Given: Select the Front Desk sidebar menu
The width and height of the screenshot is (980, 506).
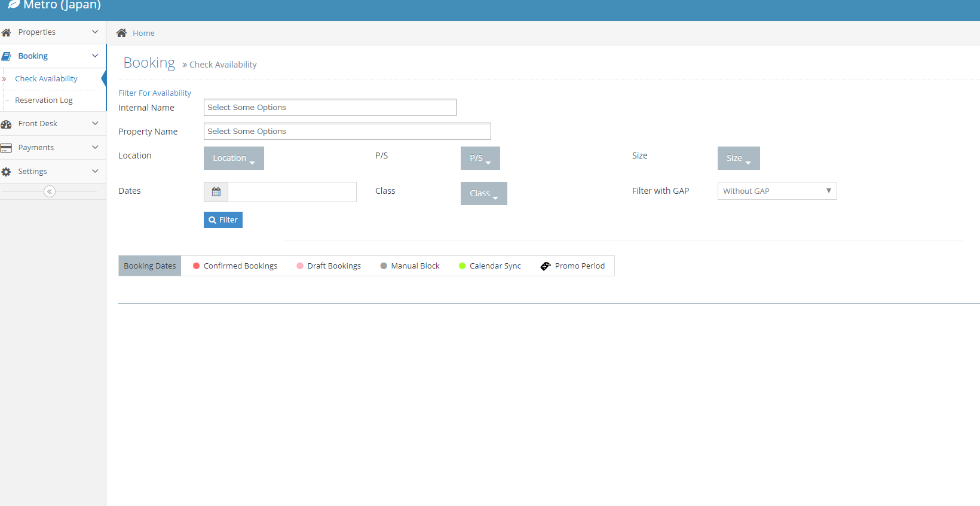Looking at the screenshot, I should (x=53, y=124).
